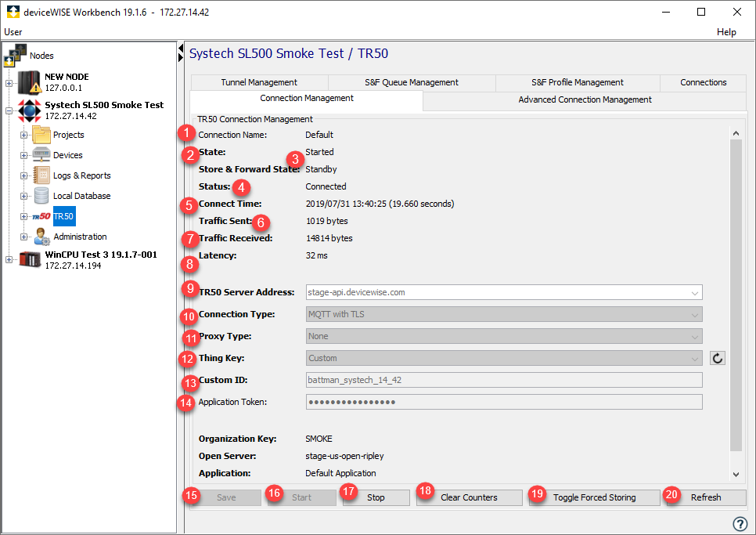Expand the Projects tree item
This screenshot has width=756, height=535.
(x=23, y=135)
